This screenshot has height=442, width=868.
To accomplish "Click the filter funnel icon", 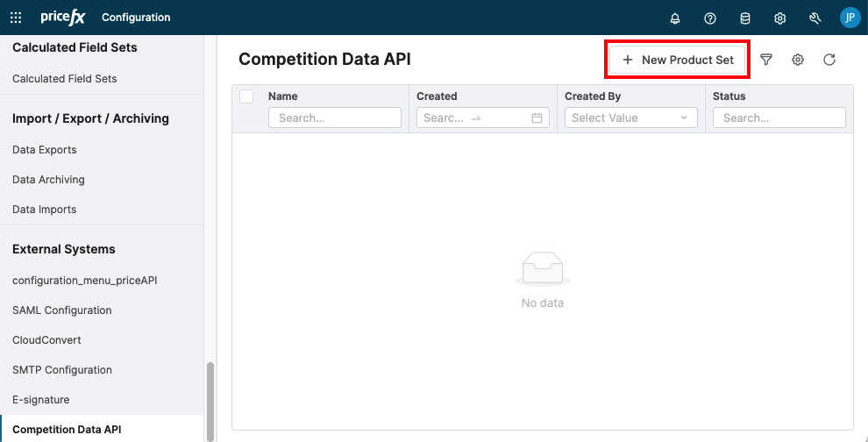I will pyautogui.click(x=766, y=60).
